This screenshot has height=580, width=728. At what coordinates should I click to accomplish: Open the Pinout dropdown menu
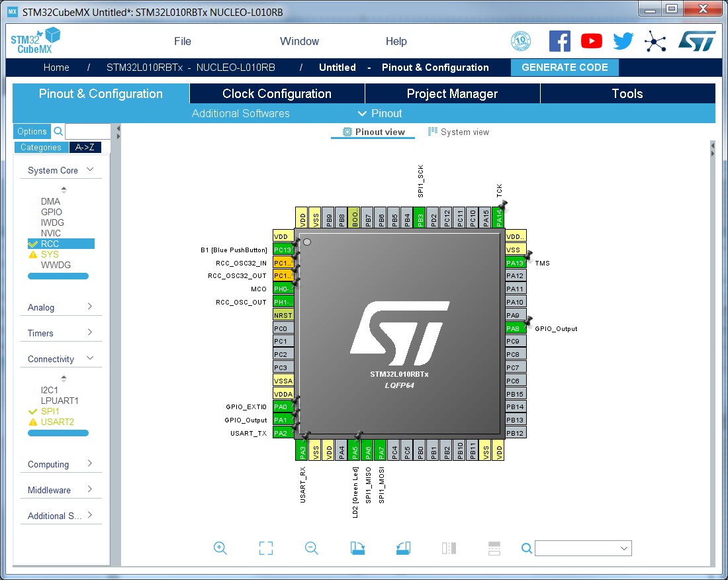tap(380, 113)
